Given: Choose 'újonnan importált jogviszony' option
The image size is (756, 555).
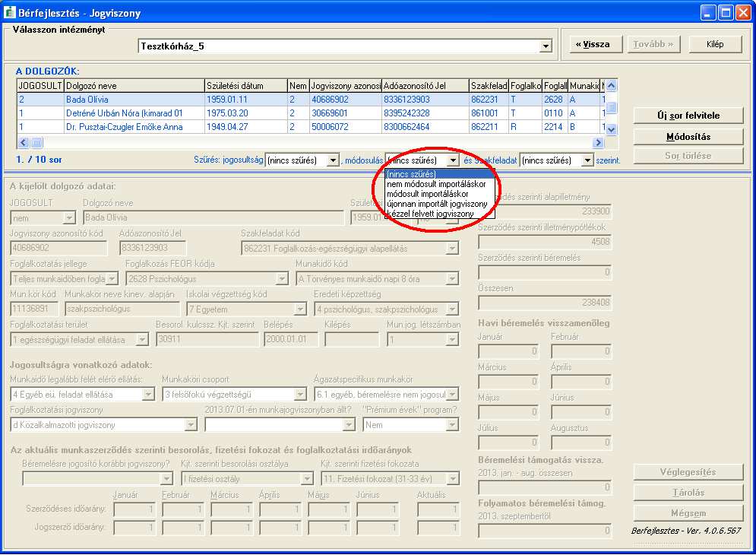Looking at the screenshot, I should point(440,204).
